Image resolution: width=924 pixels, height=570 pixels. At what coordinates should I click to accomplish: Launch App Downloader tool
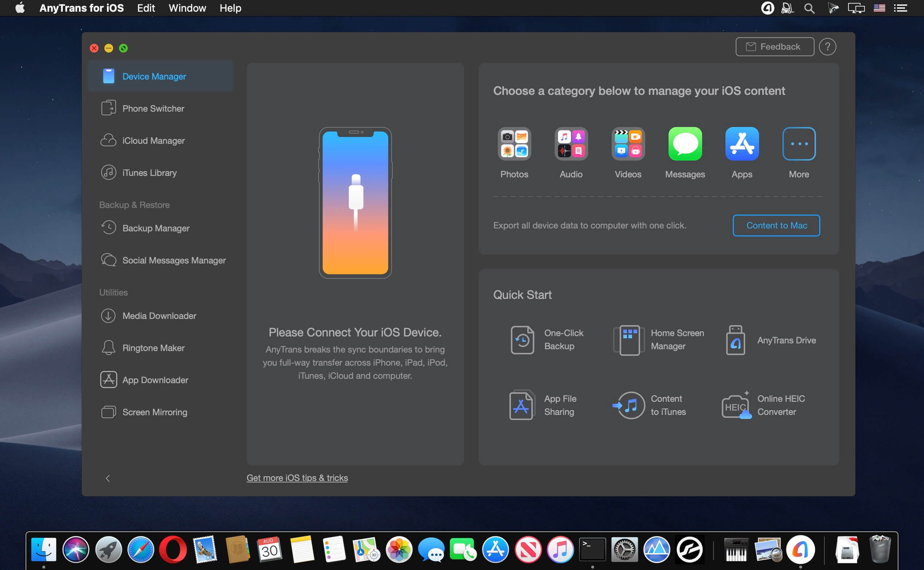(x=155, y=380)
